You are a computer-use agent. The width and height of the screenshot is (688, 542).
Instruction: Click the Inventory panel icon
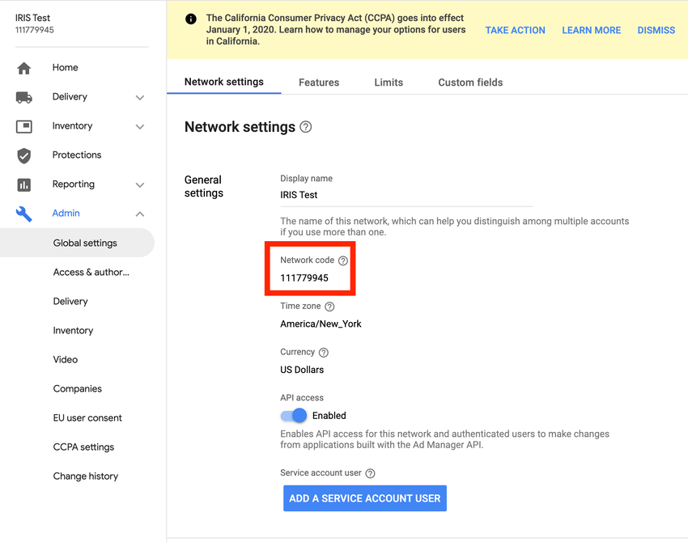coord(24,126)
